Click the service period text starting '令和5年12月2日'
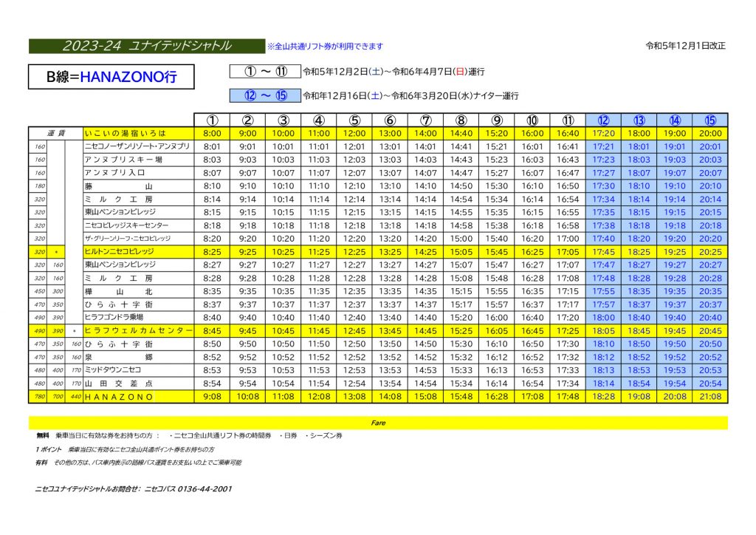The height and width of the screenshot is (535, 756). (394, 72)
